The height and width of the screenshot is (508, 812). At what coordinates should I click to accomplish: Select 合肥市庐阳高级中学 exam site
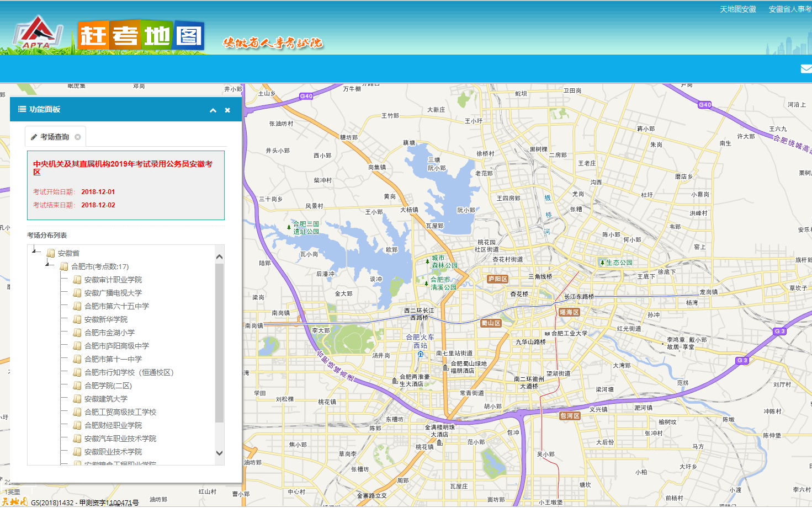116,346
